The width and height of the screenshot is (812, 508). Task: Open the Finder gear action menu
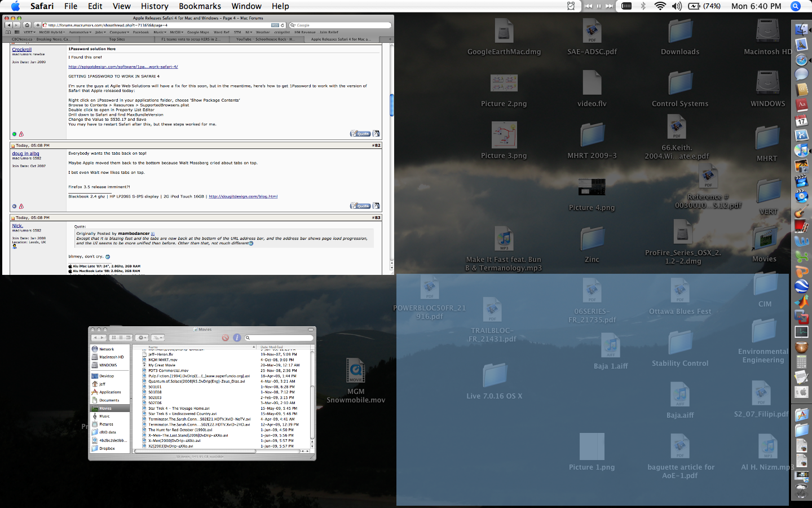point(142,338)
